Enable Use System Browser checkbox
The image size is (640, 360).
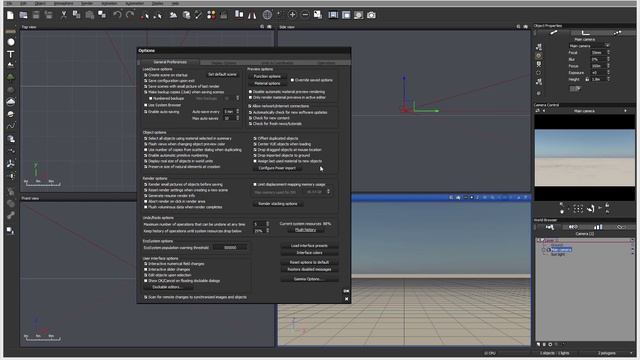click(145, 105)
